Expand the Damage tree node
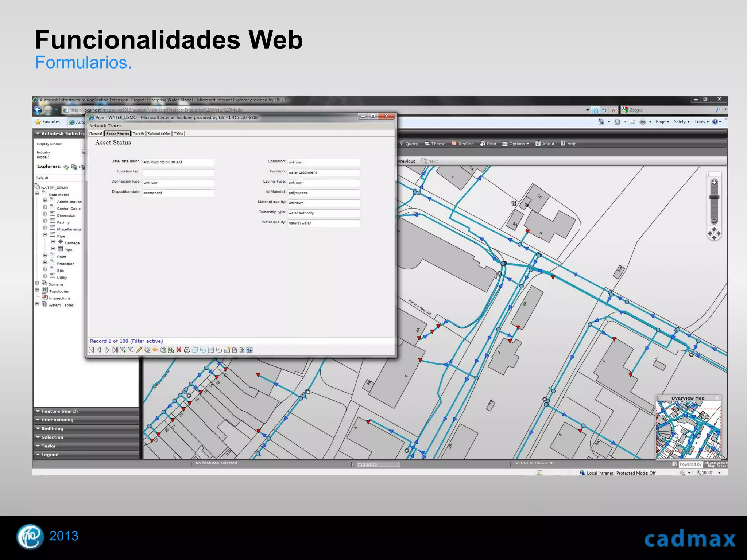Screen dimensions: 747x560 [53, 242]
